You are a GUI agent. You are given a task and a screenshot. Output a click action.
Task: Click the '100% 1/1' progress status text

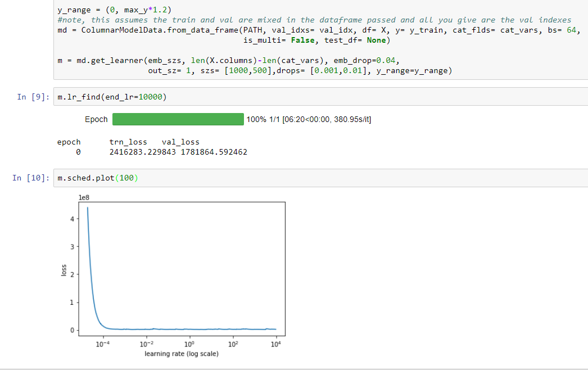[x=263, y=120]
